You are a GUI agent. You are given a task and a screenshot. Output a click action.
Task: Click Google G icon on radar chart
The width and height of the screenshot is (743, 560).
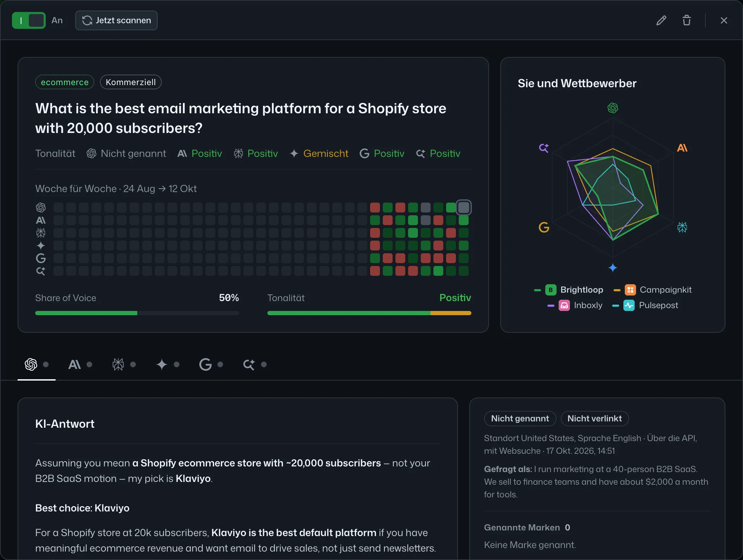[x=544, y=227]
